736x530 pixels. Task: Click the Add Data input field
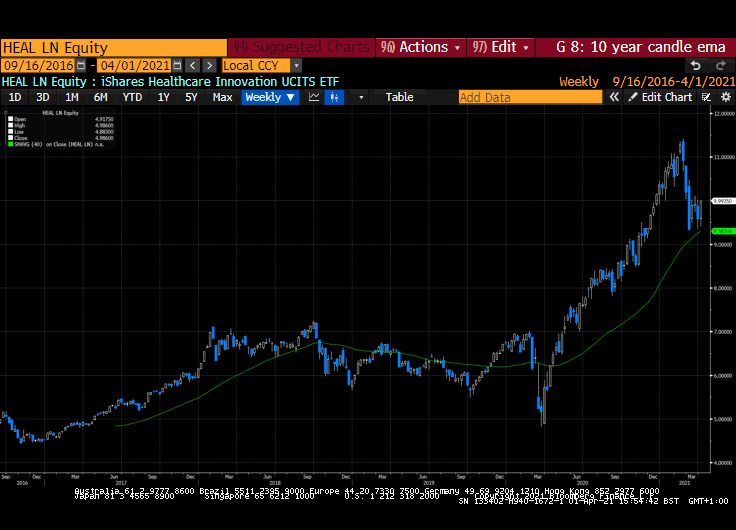click(x=530, y=97)
